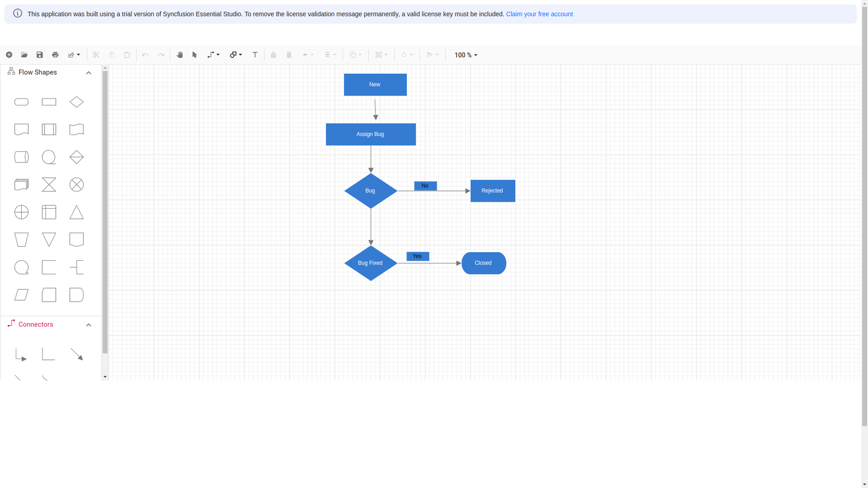Click the palette scrollbar down arrow

pos(105,376)
